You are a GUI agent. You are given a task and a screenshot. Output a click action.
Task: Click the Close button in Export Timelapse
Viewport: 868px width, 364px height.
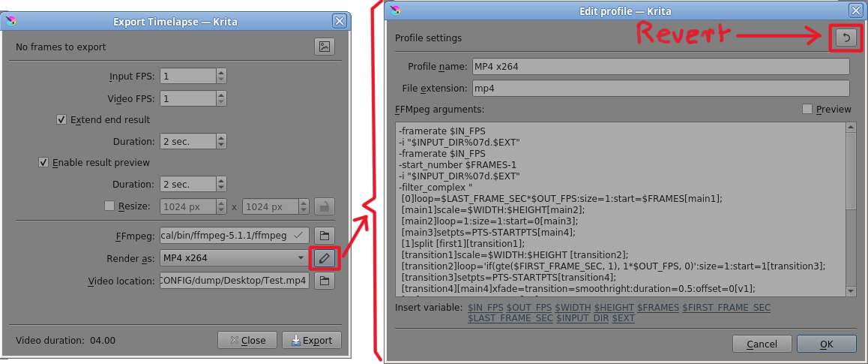pyautogui.click(x=247, y=340)
